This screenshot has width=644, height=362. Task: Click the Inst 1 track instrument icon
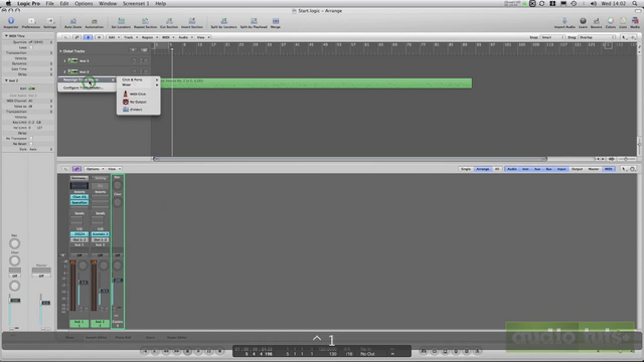point(73,61)
